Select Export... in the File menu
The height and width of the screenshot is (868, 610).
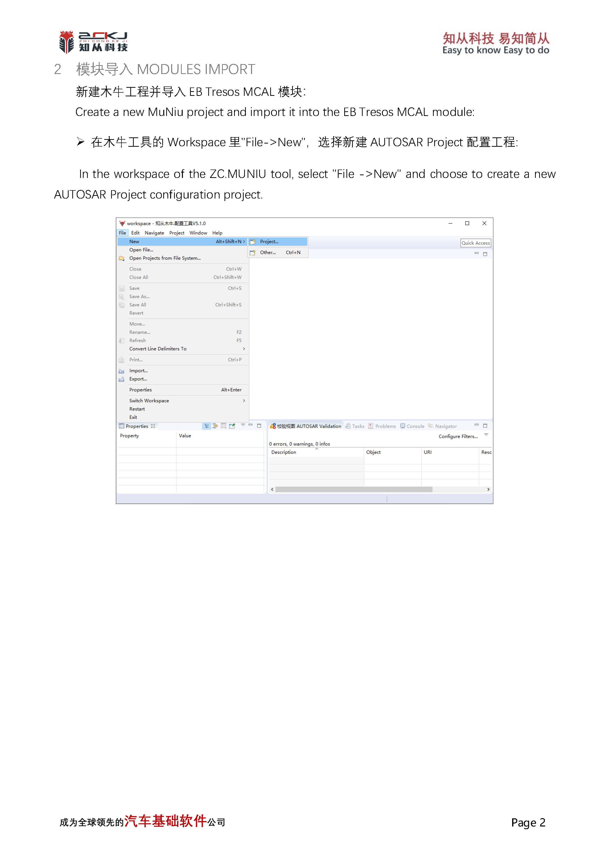click(x=182, y=379)
